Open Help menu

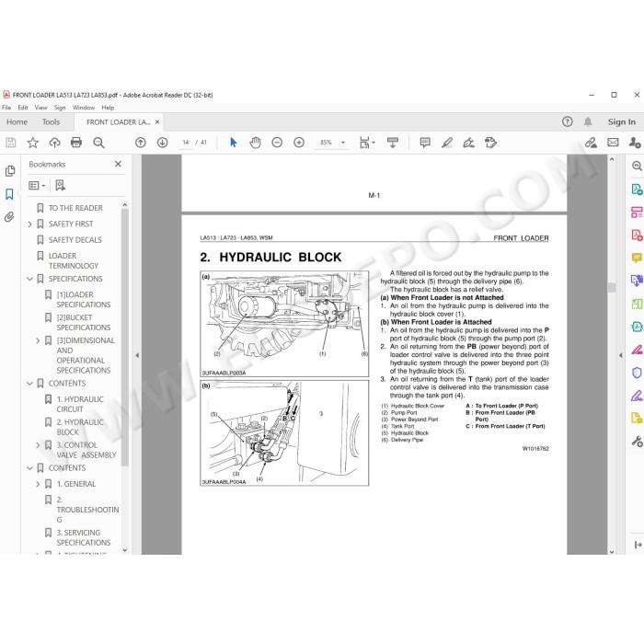point(108,108)
